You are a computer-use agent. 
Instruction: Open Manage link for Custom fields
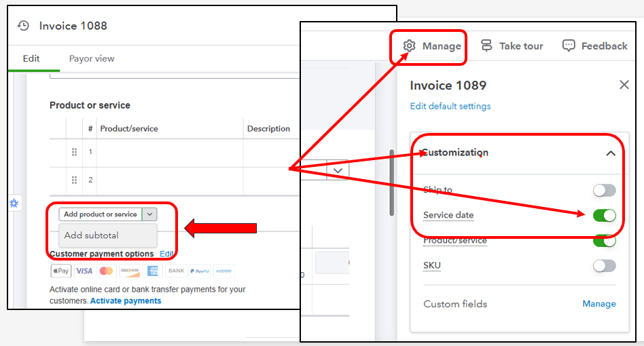pos(598,304)
